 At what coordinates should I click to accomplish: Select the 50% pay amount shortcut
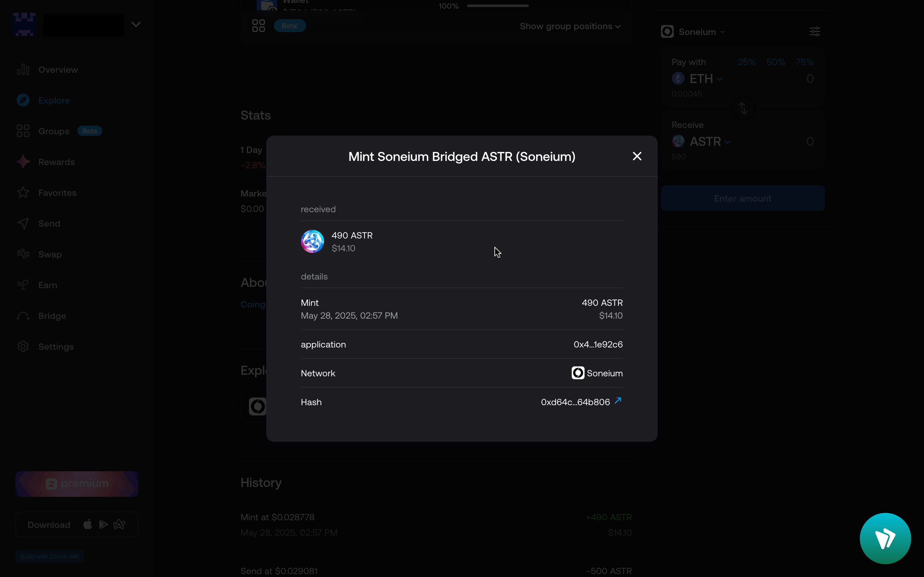pos(775,62)
